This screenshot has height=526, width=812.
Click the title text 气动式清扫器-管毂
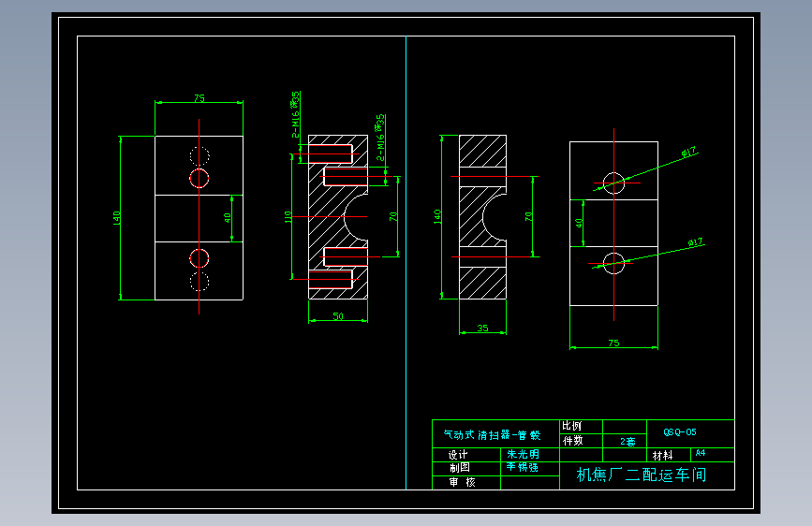[x=492, y=435]
